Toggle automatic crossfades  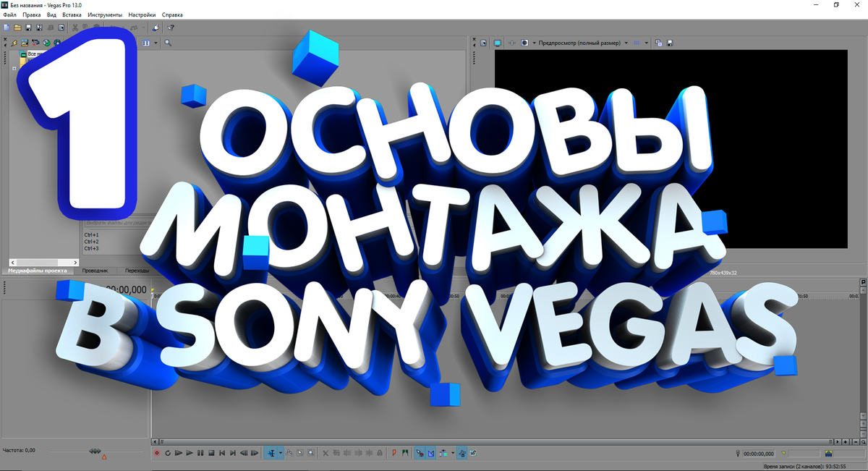[x=430, y=453]
